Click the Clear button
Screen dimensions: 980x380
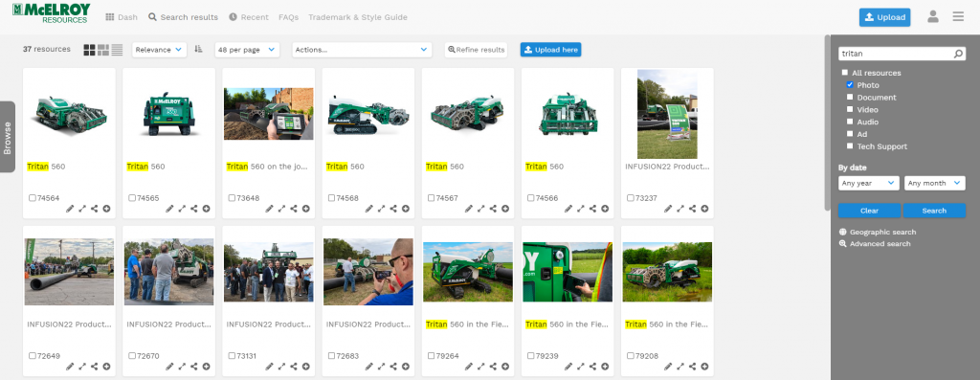[x=869, y=211]
